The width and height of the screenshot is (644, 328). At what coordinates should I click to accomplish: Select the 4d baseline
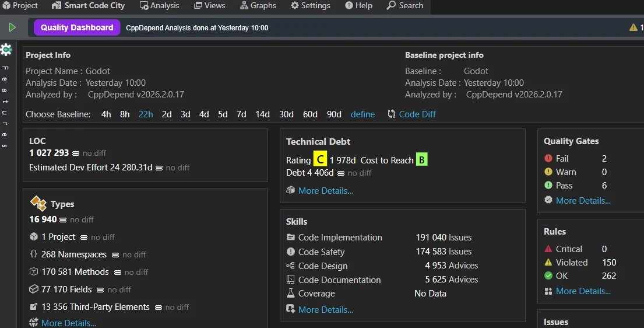(204, 114)
